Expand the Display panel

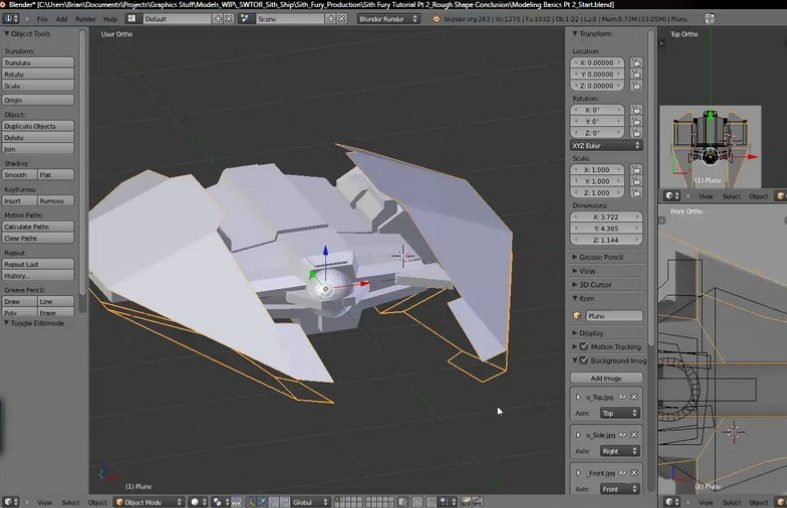[574, 333]
